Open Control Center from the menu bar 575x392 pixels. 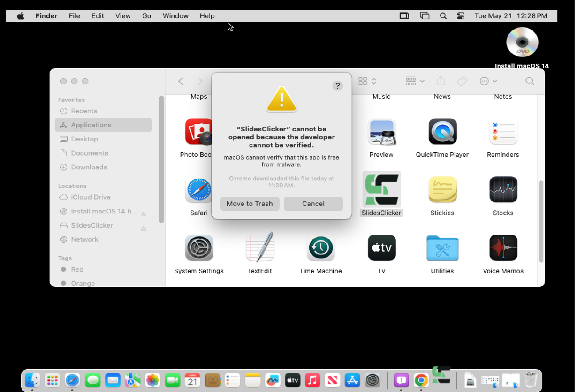pos(461,16)
